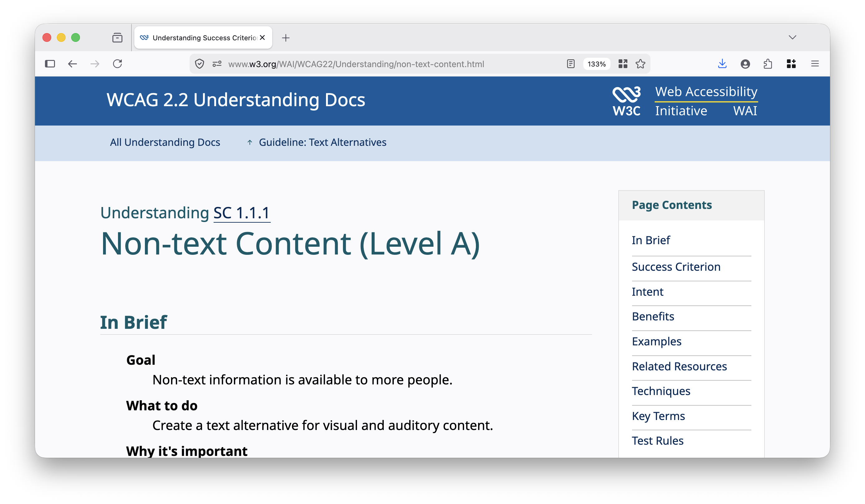Image resolution: width=865 pixels, height=504 pixels.
Task: Jump to Test Rules section
Action: point(658,441)
